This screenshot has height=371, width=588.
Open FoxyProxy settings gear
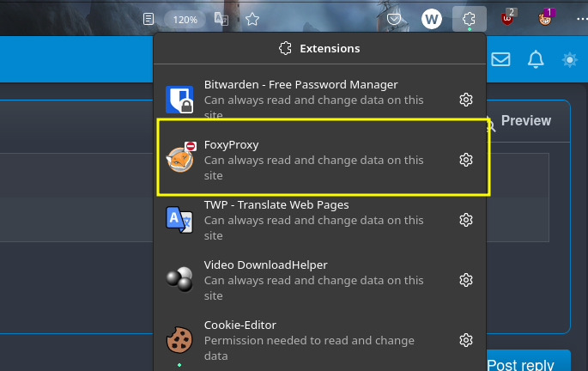click(x=466, y=160)
